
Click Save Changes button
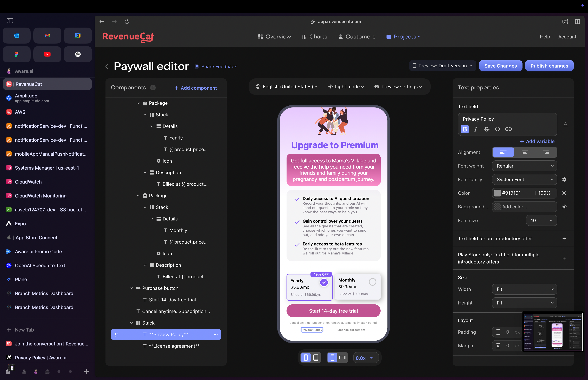pyautogui.click(x=500, y=66)
